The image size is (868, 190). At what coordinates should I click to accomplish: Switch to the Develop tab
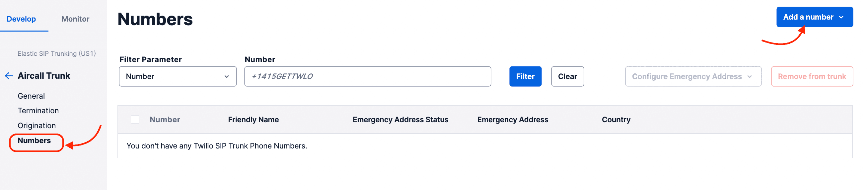21,19
